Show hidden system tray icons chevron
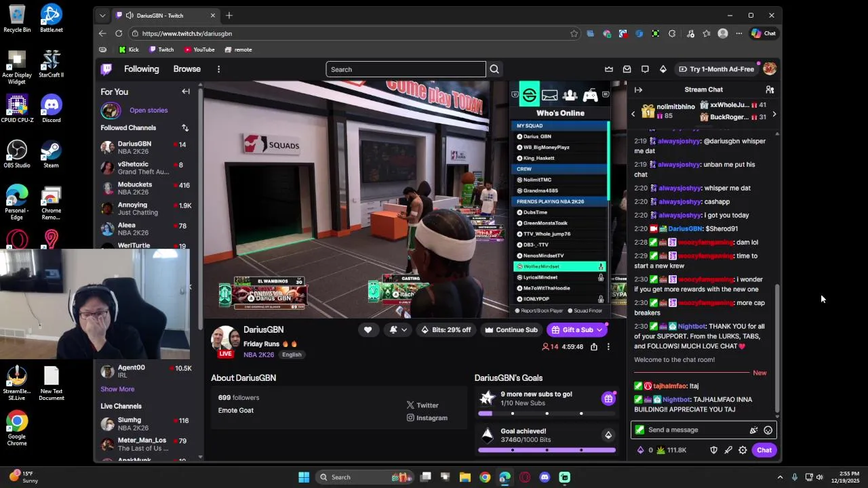Image resolution: width=868 pixels, height=488 pixels. click(x=780, y=477)
